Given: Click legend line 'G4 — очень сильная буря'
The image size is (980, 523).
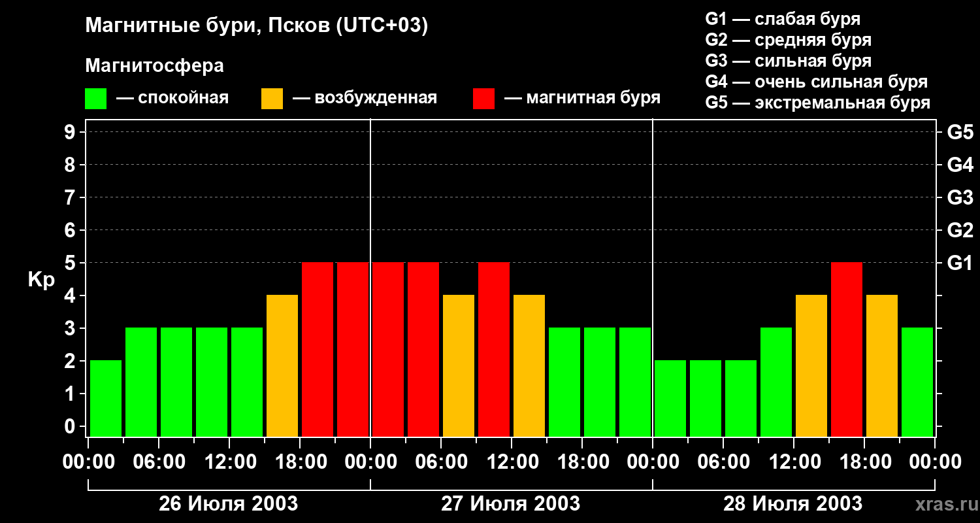Looking at the screenshot, I should click(x=817, y=82).
